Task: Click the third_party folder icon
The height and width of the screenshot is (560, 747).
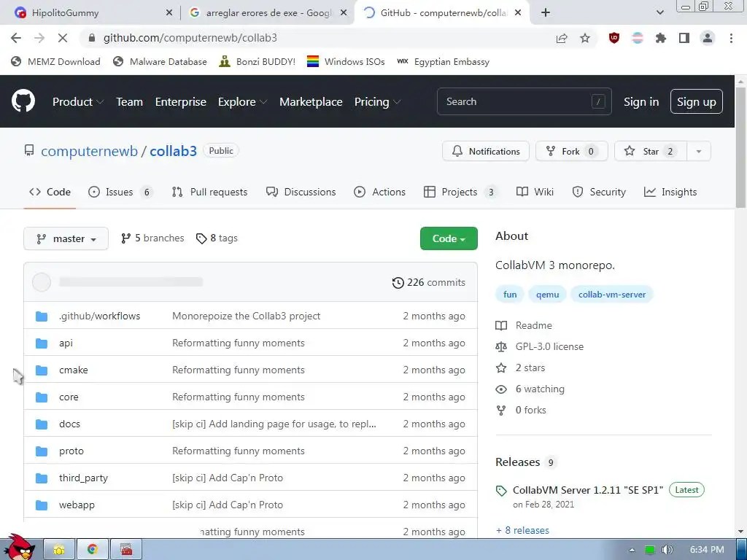Action: coord(42,478)
